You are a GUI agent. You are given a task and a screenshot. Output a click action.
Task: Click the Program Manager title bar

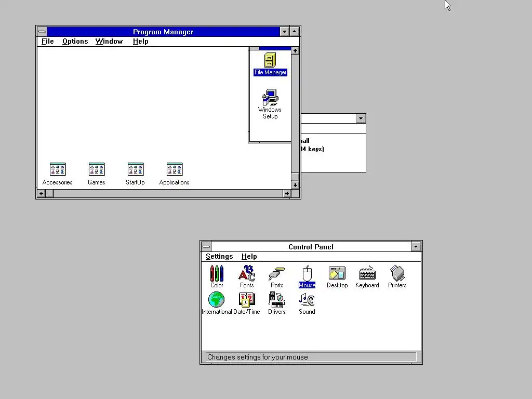click(x=163, y=32)
